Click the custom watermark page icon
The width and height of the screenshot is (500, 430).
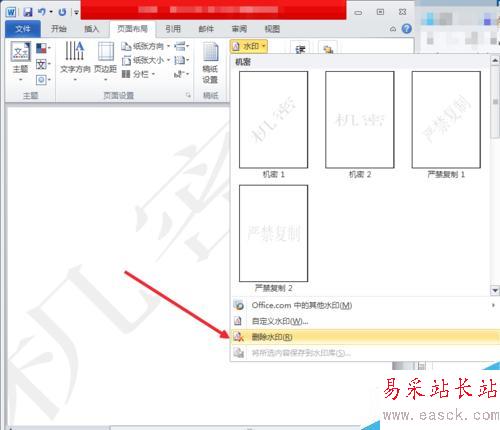tap(238, 321)
